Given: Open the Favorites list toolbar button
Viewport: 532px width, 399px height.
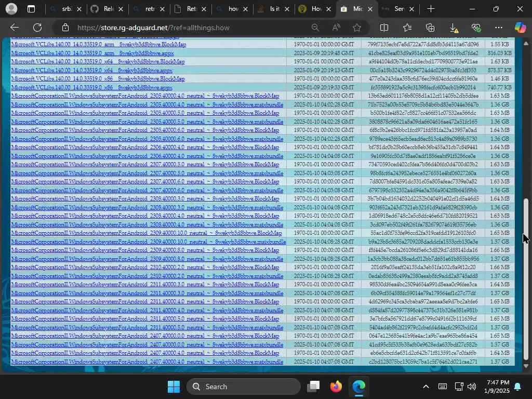Looking at the screenshot, I should click(407, 28).
